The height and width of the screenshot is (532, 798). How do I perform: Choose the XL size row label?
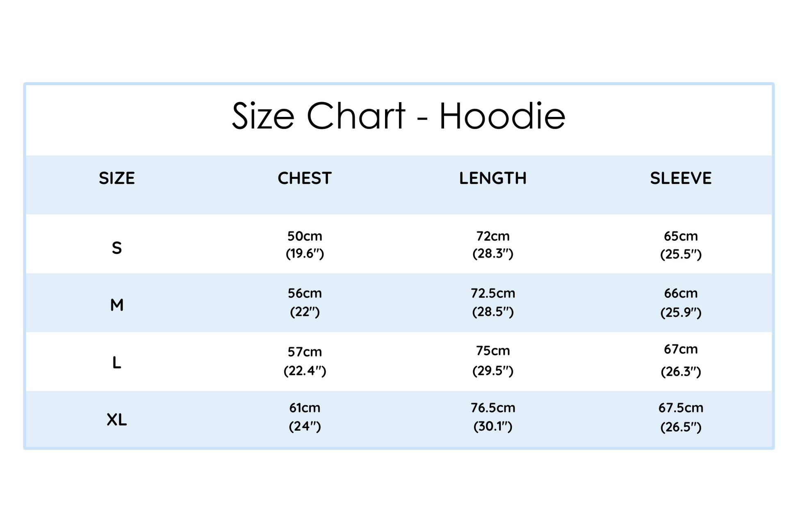117,420
